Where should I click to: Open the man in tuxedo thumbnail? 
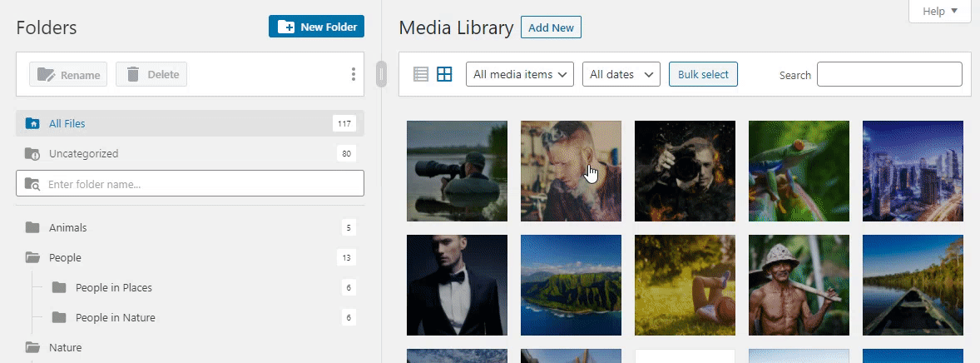point(457,286)
